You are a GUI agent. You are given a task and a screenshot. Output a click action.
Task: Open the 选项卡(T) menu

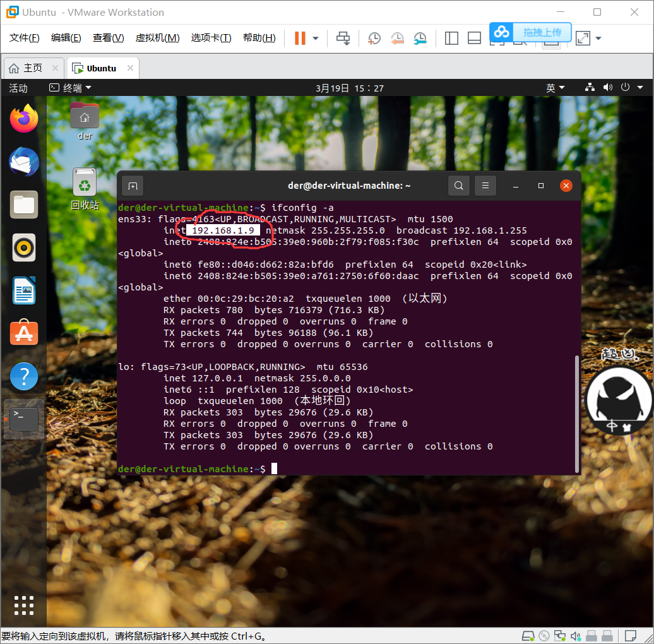211,38
